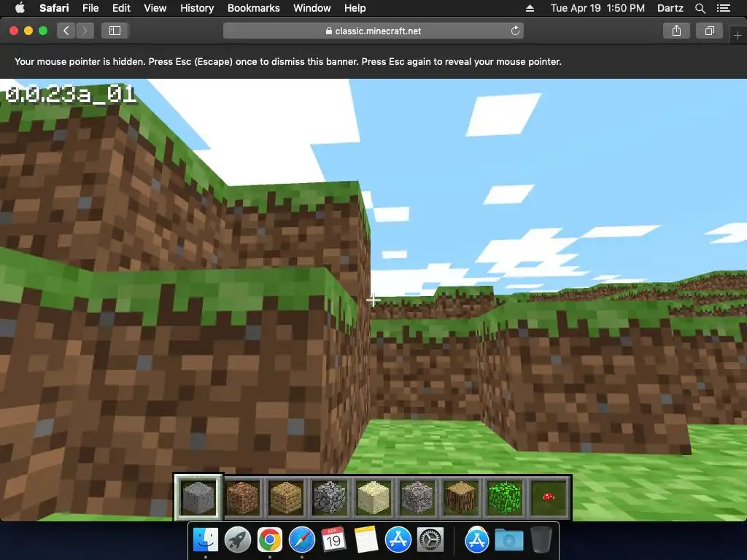Click the date and time in menu bar
The width and height of the screenshot is (747, 560).
click(x=597, y=8)
